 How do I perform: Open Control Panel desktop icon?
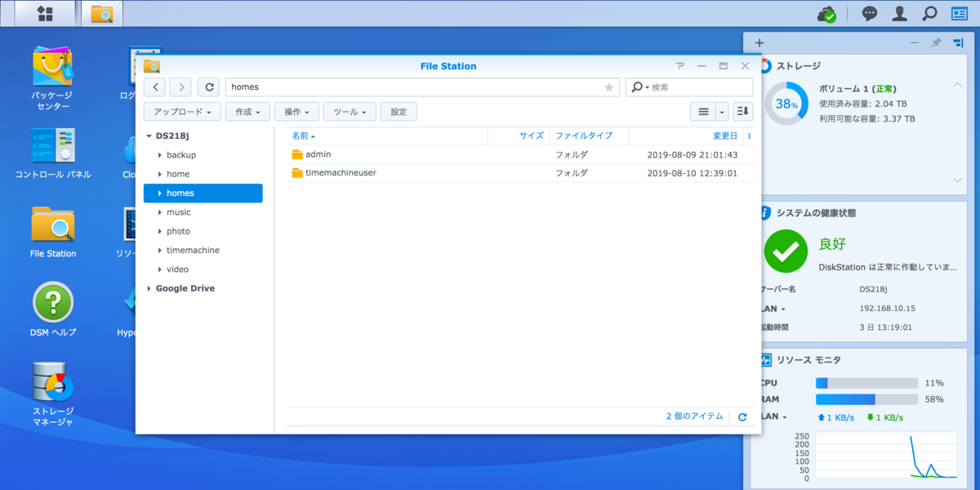coord(53,153)
